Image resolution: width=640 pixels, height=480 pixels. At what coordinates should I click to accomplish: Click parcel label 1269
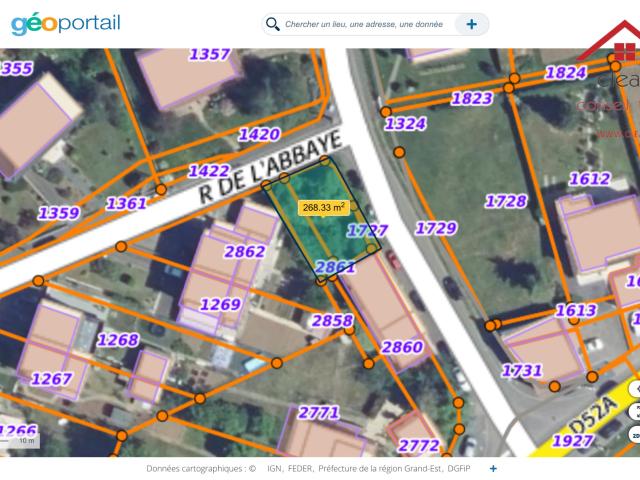(220, 304)
